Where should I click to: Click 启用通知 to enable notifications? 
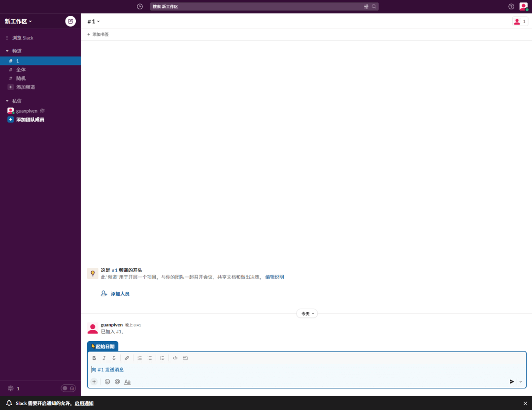(84, 403)
